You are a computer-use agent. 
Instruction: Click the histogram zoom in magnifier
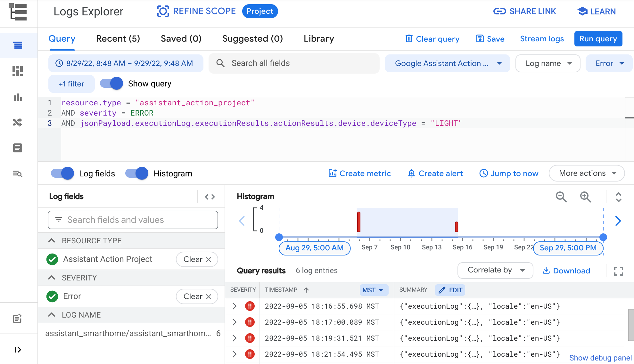coord(586,196)
